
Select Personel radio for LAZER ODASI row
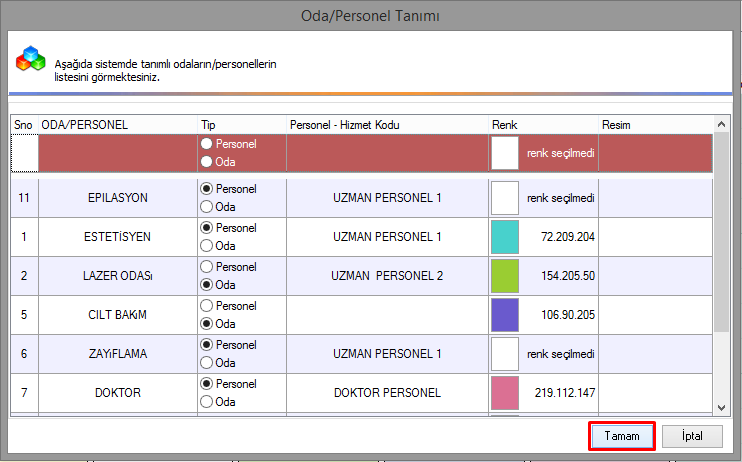[x=207, y=267]
